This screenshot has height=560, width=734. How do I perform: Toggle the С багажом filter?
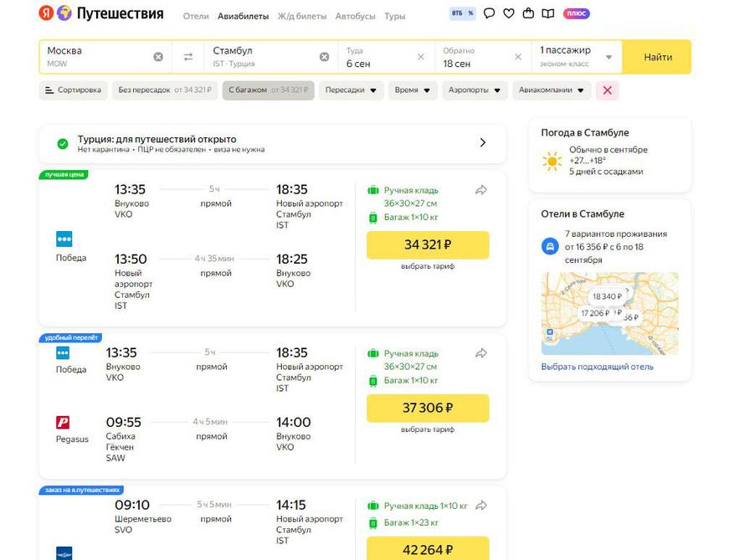(x=268, y=90)
